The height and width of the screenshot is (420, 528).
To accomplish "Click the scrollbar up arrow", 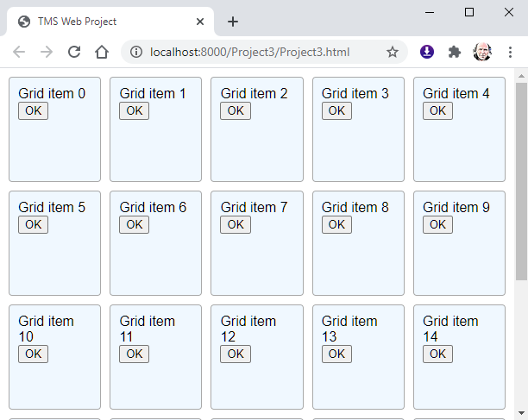I will 521,76.
